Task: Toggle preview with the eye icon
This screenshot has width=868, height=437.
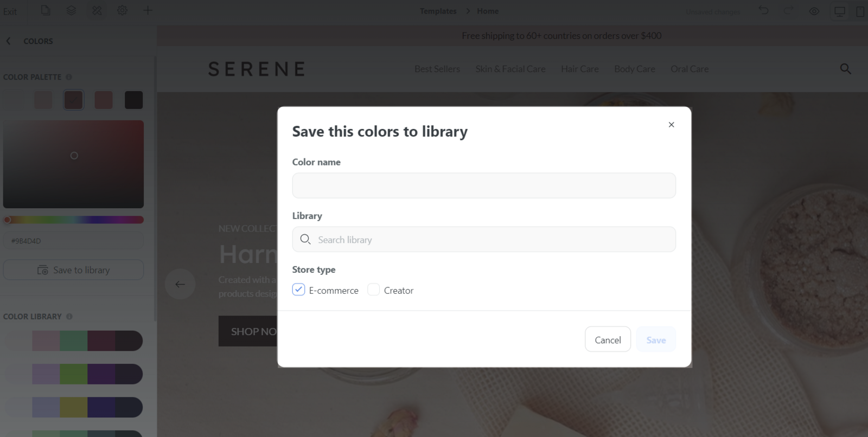Action: (x=814, y=11)
